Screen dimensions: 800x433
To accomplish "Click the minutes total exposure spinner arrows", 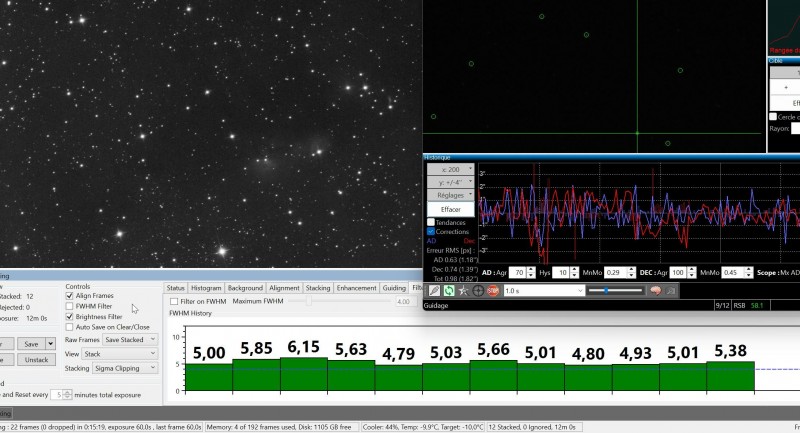I will click(67, 395).
